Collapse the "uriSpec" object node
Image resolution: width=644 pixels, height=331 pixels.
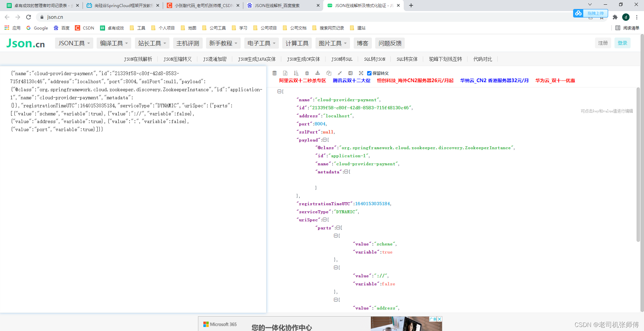325,220
